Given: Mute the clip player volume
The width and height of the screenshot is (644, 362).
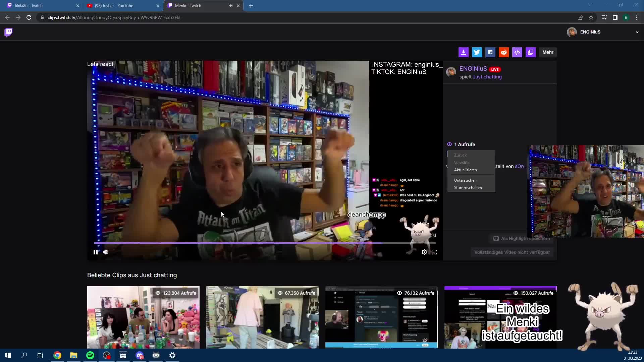Looking at the screenshot, I should tap(106, 252).
